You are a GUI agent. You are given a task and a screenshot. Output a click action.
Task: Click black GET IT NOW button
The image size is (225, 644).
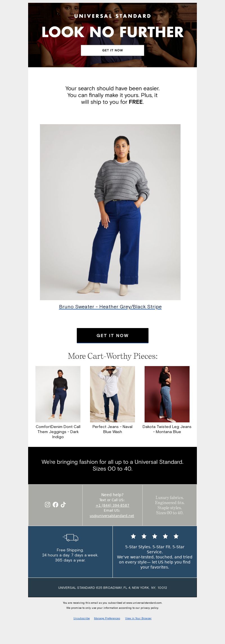click(112, 335)
